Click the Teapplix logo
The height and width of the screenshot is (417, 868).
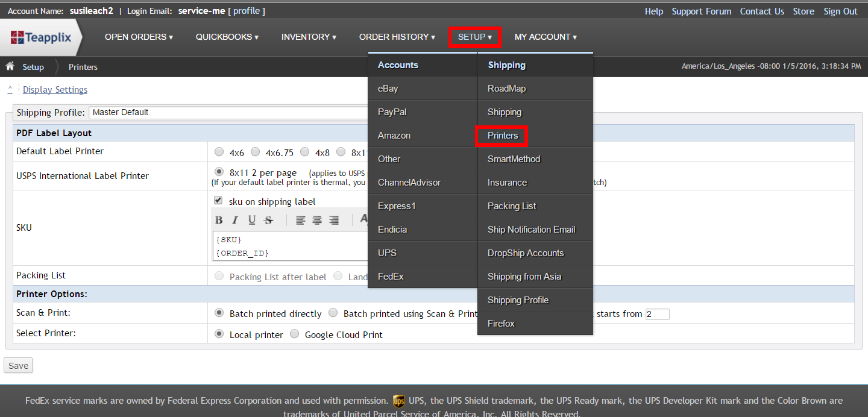coord(40,37)
